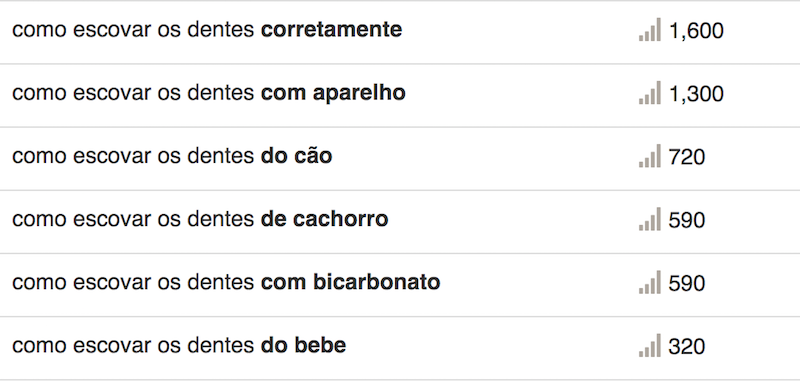Select keyword 'como escovar os dentes de cachorro'

200,219
